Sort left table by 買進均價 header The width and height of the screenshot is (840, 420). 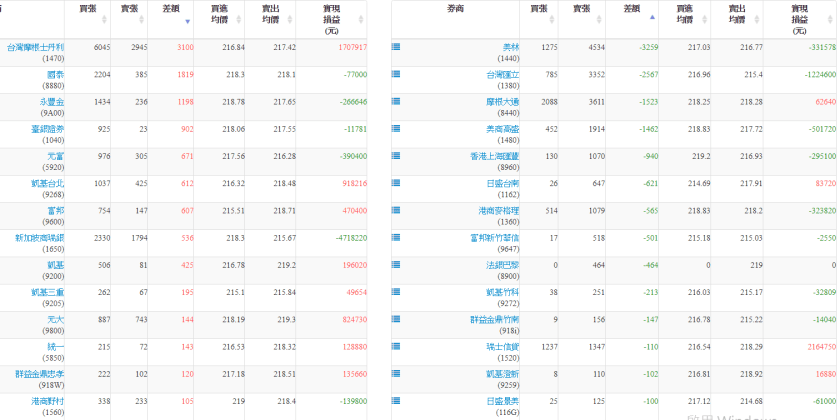219,13
